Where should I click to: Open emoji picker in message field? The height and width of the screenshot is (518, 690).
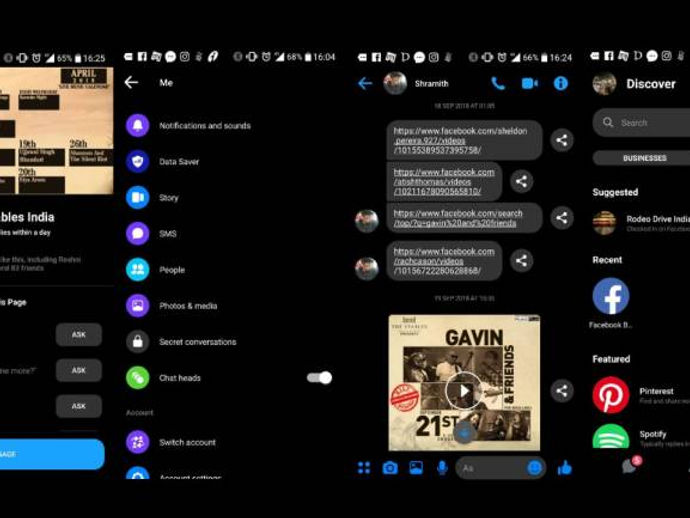[534, 467]
